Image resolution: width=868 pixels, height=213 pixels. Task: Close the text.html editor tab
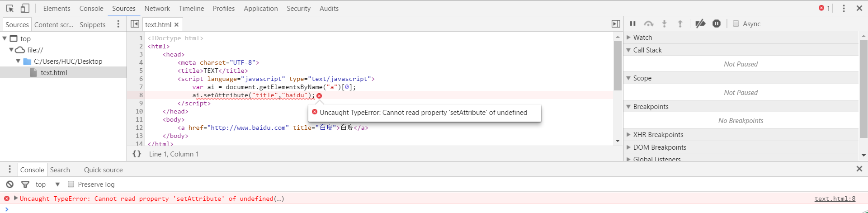click(176, 25)
